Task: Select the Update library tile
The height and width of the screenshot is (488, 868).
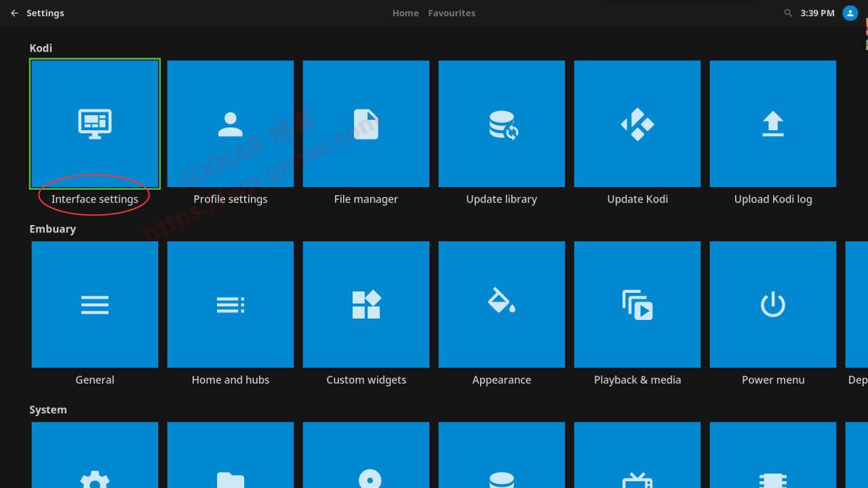Action: click(502, 124)
